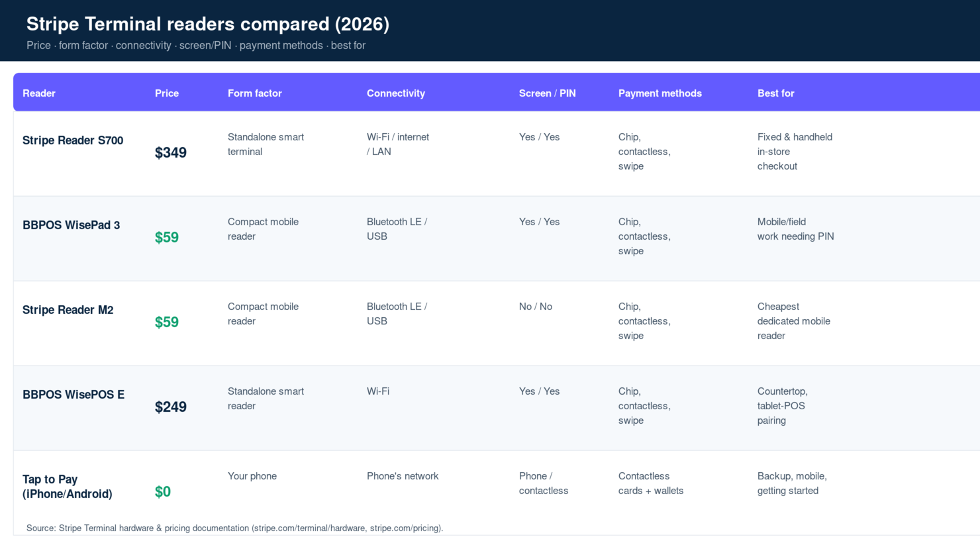
Task: Select the 'Best for' column header
Action: point(776,93)
